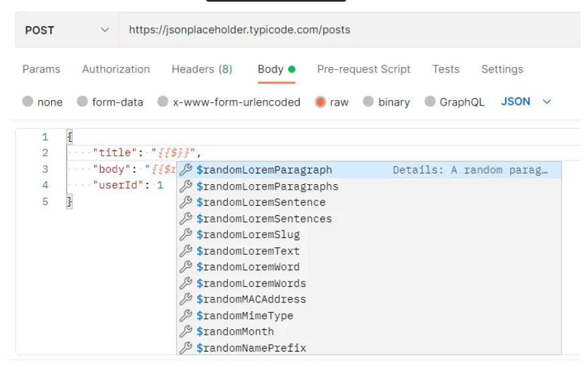The image size is (588, 367).
Task: Open the Params tab
Action: pyautogui.click(x=41, y=69)
